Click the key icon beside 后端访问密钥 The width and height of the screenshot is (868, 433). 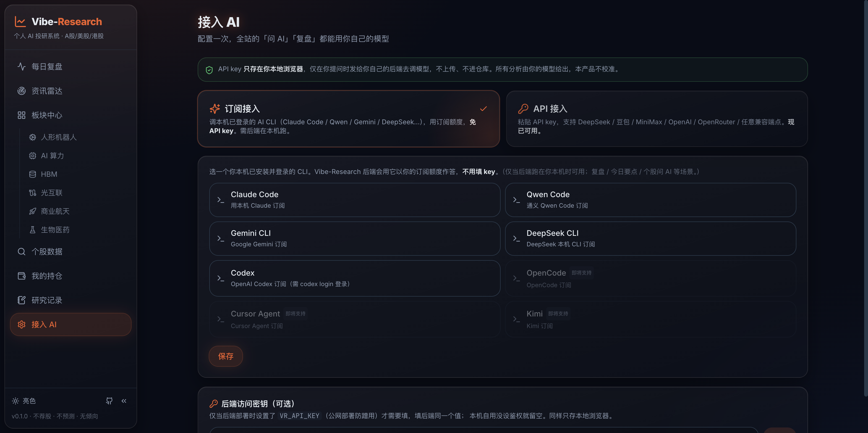coord(214,404)
